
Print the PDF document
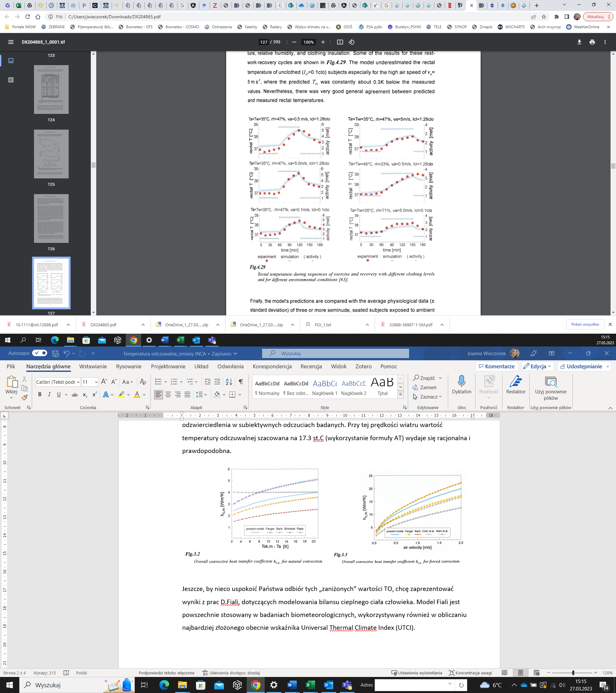click(x=592, y=42)
